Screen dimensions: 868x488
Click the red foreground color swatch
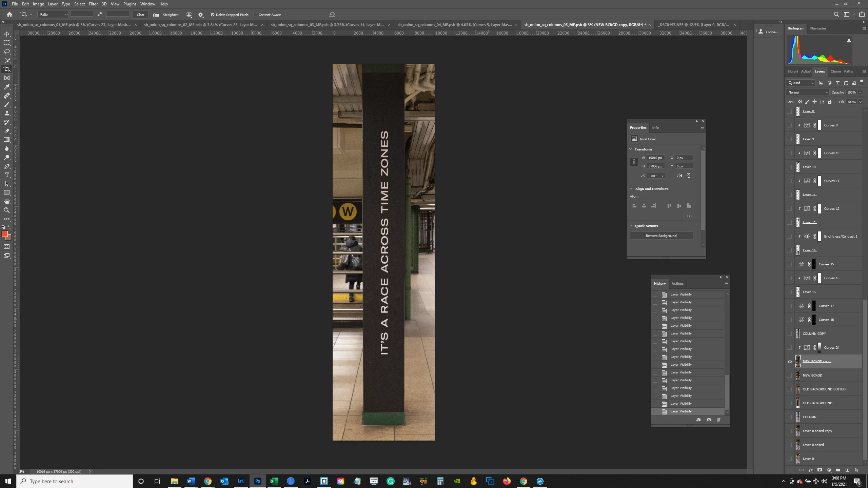(x=5, y=234)
